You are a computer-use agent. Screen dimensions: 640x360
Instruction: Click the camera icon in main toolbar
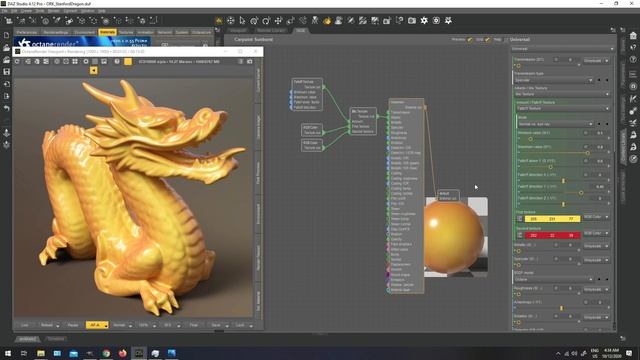412,20
